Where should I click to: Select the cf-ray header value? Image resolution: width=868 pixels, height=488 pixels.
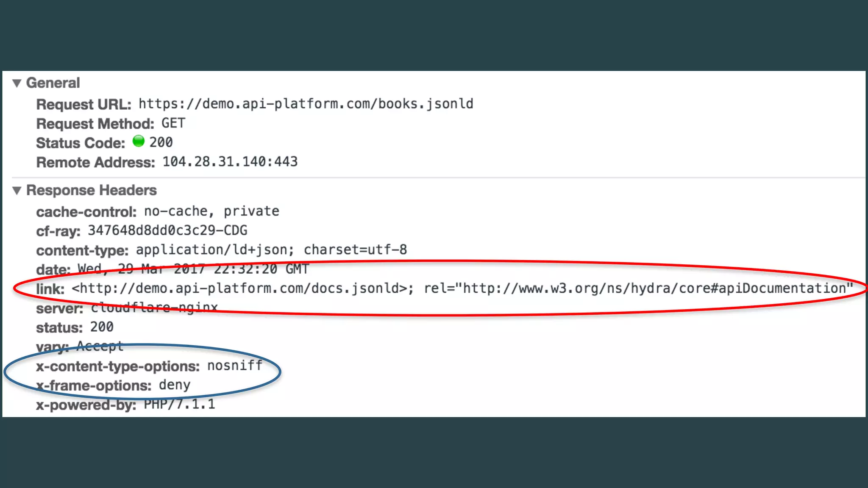[167, 230]
